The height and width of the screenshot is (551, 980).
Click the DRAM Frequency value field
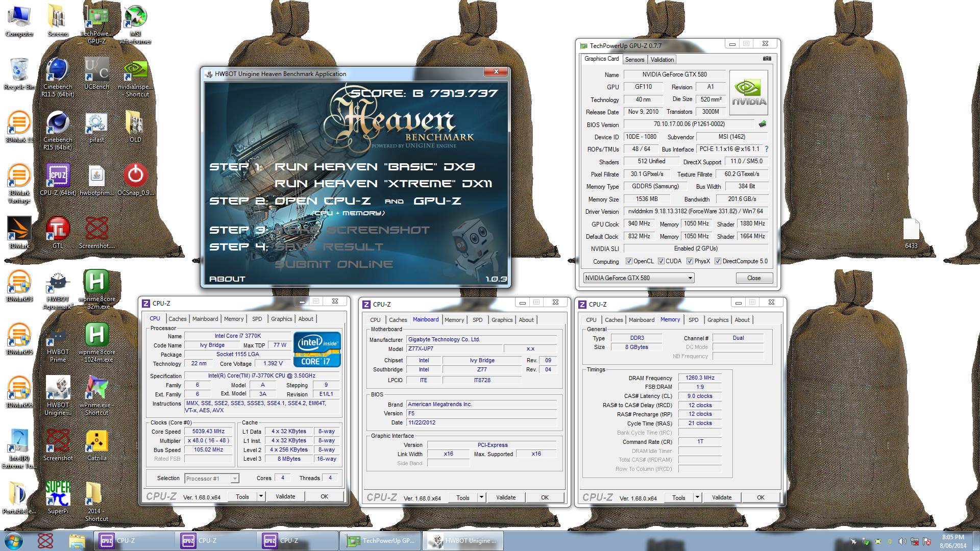click(x=700, y=378)
